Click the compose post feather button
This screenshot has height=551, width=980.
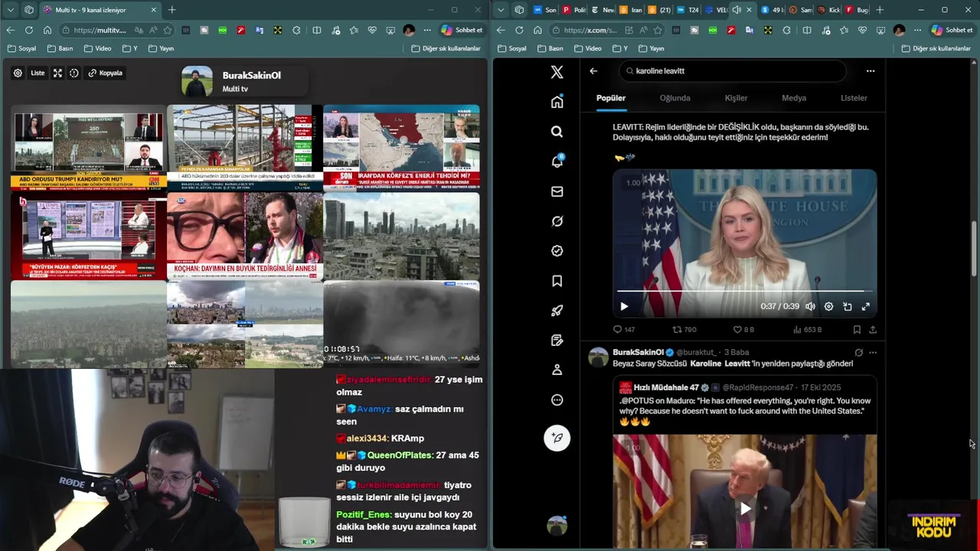coord(557,438)
